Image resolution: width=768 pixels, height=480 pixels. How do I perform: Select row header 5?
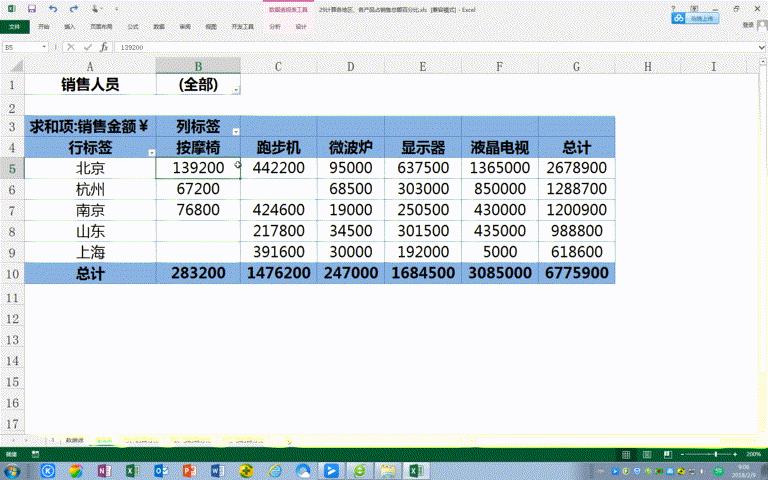[x=12, y=168]
